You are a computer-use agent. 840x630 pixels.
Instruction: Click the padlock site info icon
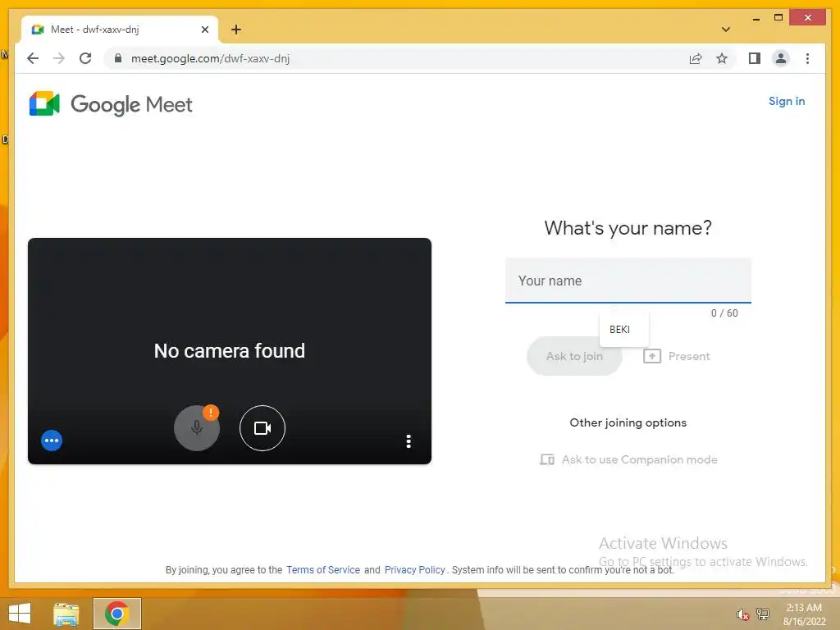point(118,58)
